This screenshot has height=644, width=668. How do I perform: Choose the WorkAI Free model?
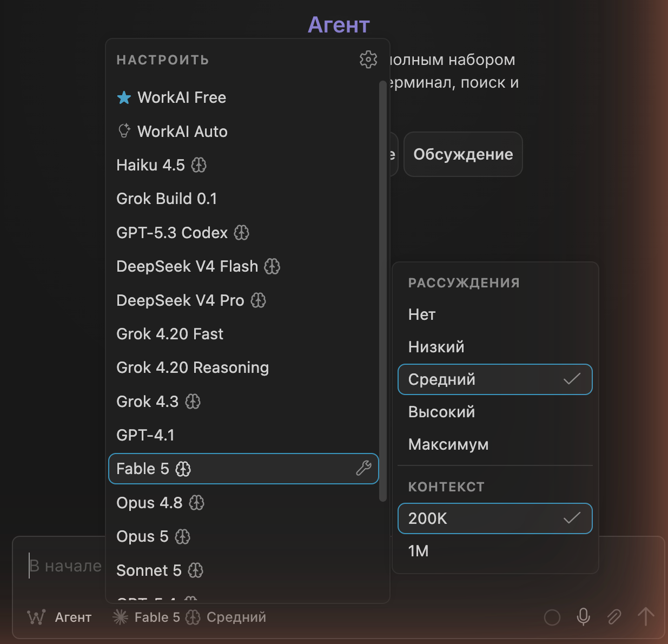coord(243,97)
